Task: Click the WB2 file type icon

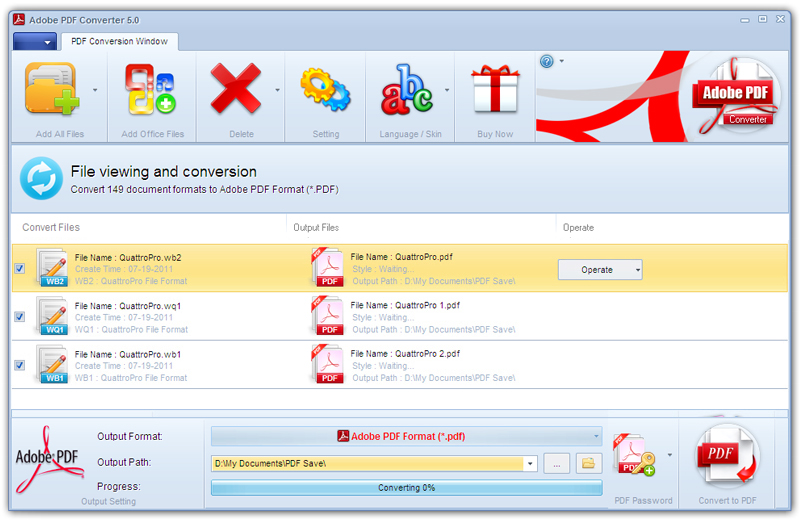Action: click(53, 267)
